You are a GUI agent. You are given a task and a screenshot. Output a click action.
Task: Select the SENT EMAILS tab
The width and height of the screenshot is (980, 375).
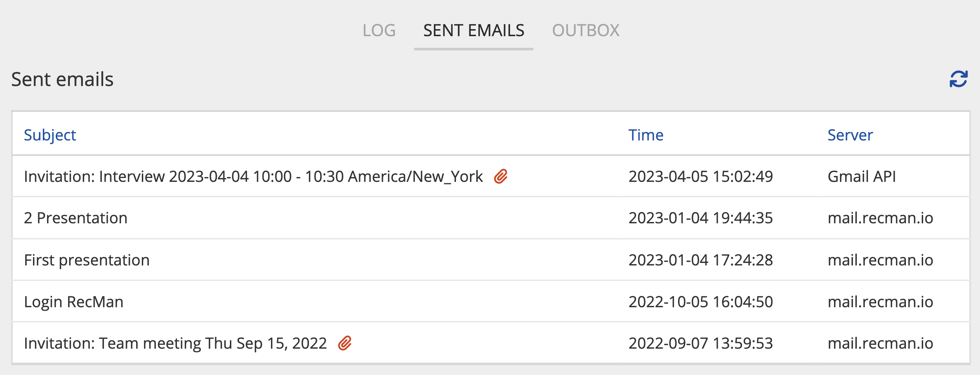(x=474, y=31)
